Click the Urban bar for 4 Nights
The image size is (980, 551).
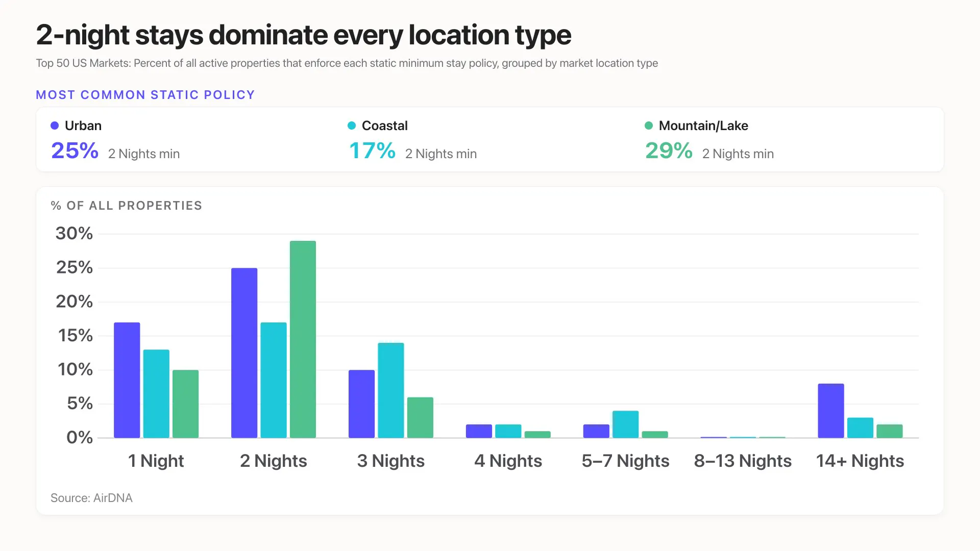[479, 431]
